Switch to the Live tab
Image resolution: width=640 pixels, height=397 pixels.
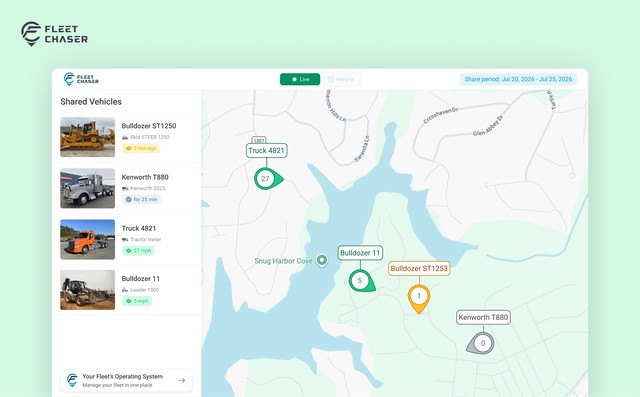(300, 79)
